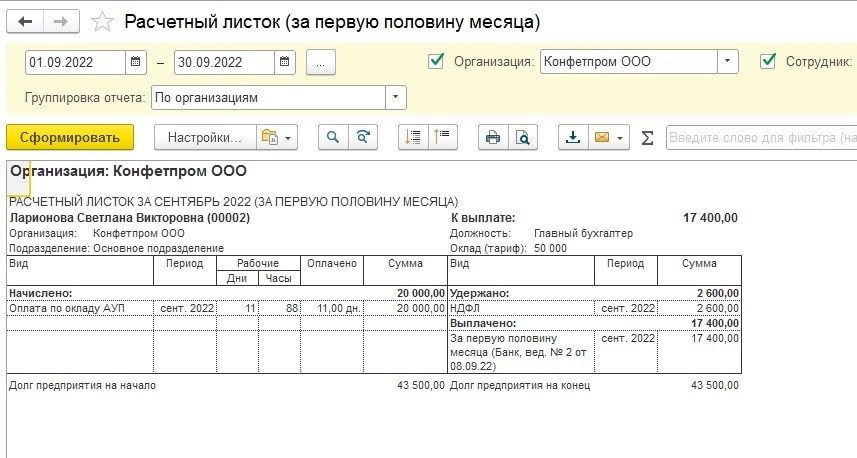
Task: Add report to favorites with star
Action: point(101,21)
